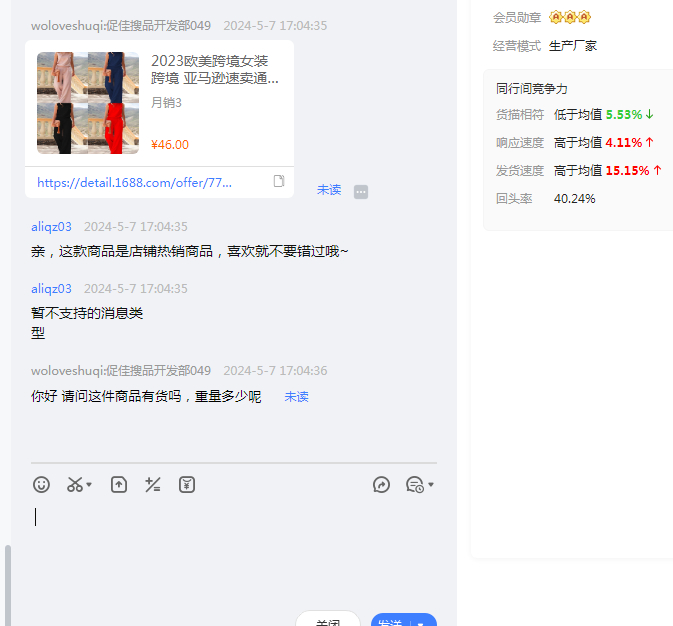This screenshot has height=626, width=673.
Task: Click 未读 status next to product card
Action: (329, 190)
